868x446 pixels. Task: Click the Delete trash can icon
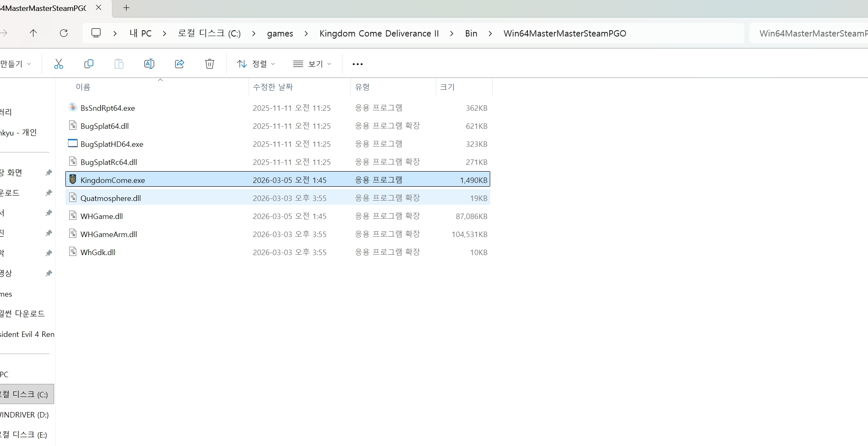pyautogui.click(x=210, y=64)
